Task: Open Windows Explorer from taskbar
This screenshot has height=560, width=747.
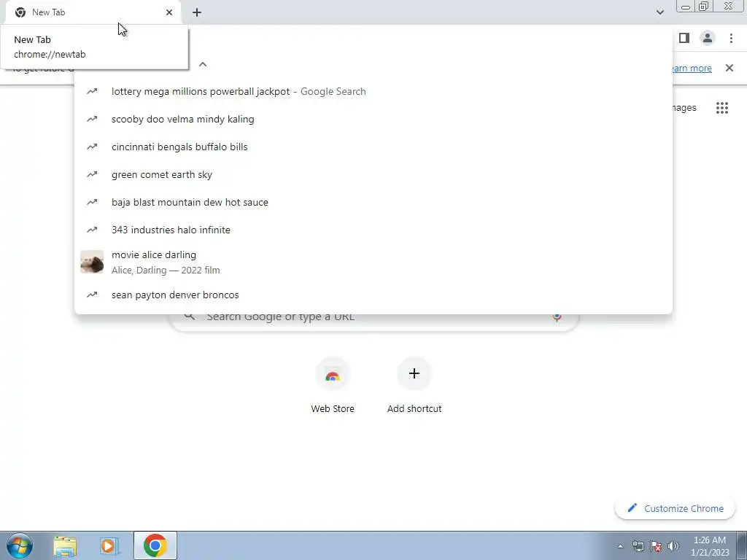Action: click(x=65, y=545)
